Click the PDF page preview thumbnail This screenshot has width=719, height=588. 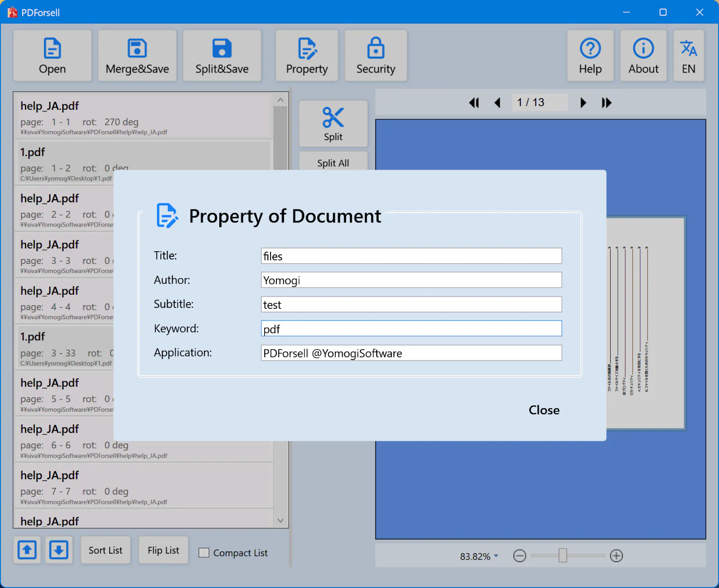pos(645,324)
